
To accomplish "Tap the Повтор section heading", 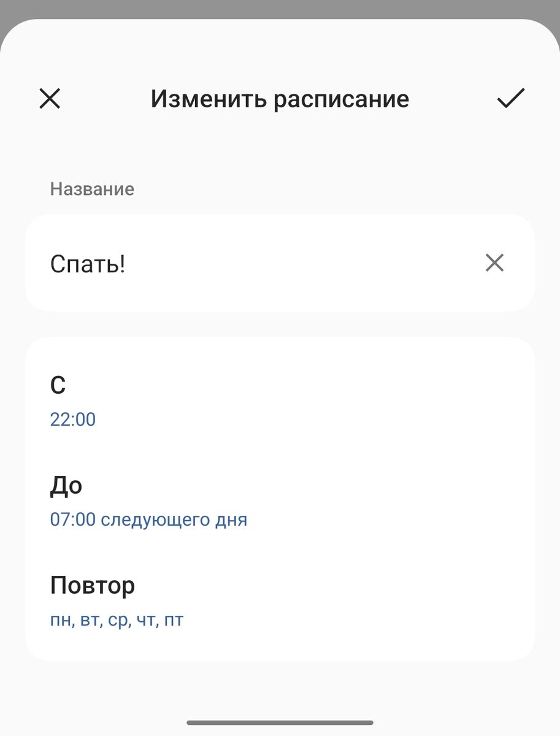I will [93, 585].
